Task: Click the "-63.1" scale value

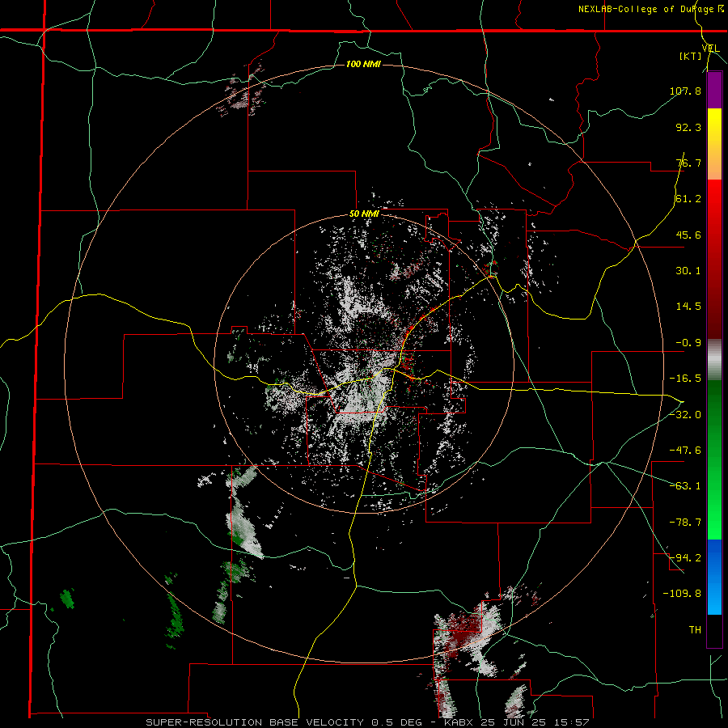Action: tap(685, 486)
